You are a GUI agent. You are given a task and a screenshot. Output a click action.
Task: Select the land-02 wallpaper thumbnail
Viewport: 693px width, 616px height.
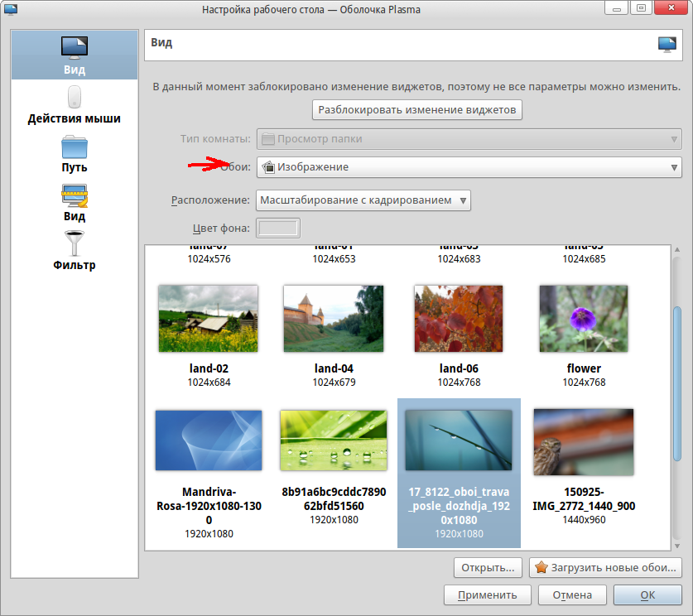click(208, 319)
